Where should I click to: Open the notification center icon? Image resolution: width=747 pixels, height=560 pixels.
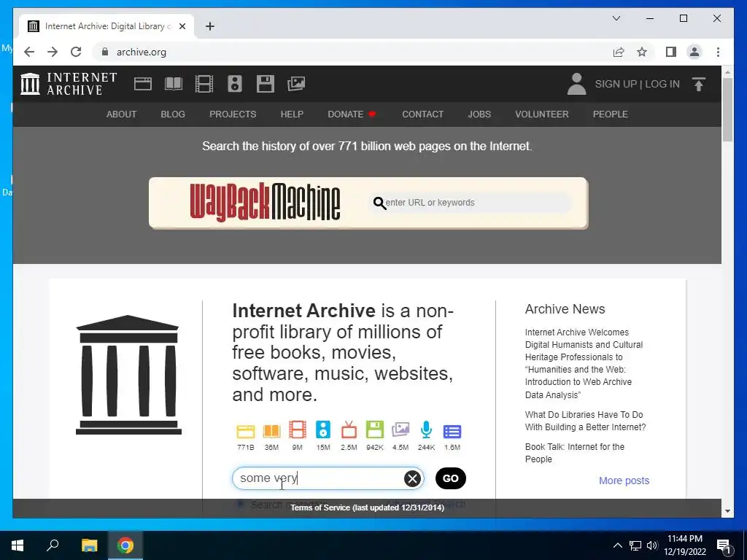click(x=724, y=546)
